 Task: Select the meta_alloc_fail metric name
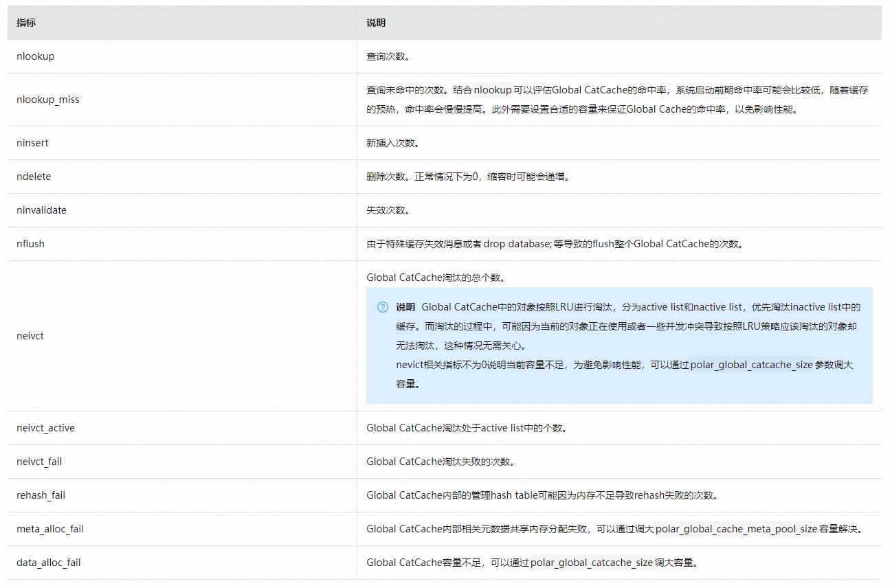click(x=50, y=529)
